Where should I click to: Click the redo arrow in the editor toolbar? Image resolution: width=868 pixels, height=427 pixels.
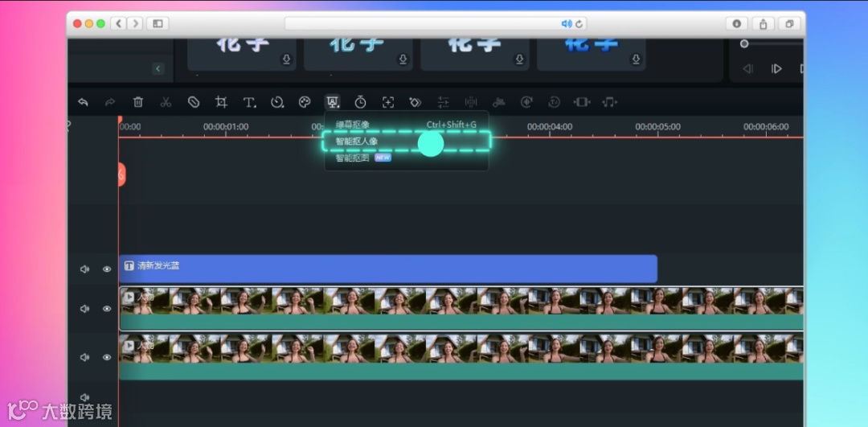pos(110,102)
